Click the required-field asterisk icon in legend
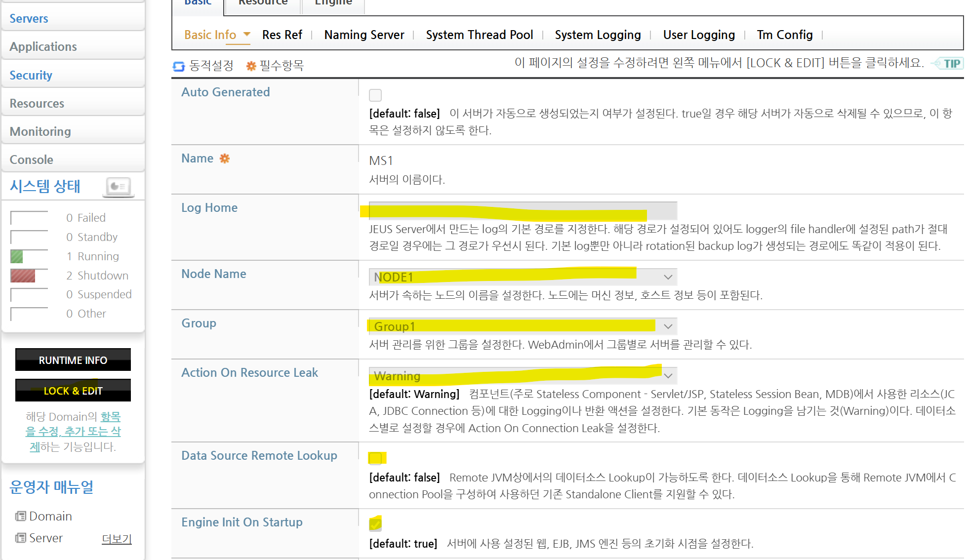The image size is (966, 560). [251, 66]
